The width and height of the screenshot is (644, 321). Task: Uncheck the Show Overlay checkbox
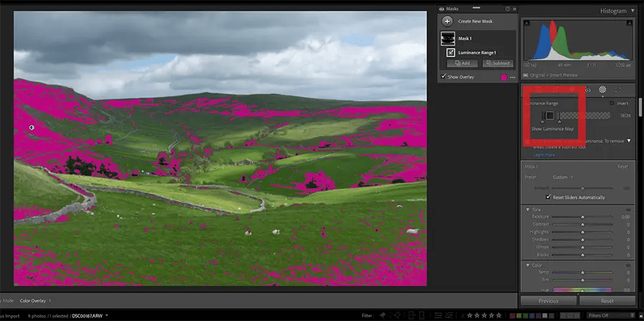[443, 76]
